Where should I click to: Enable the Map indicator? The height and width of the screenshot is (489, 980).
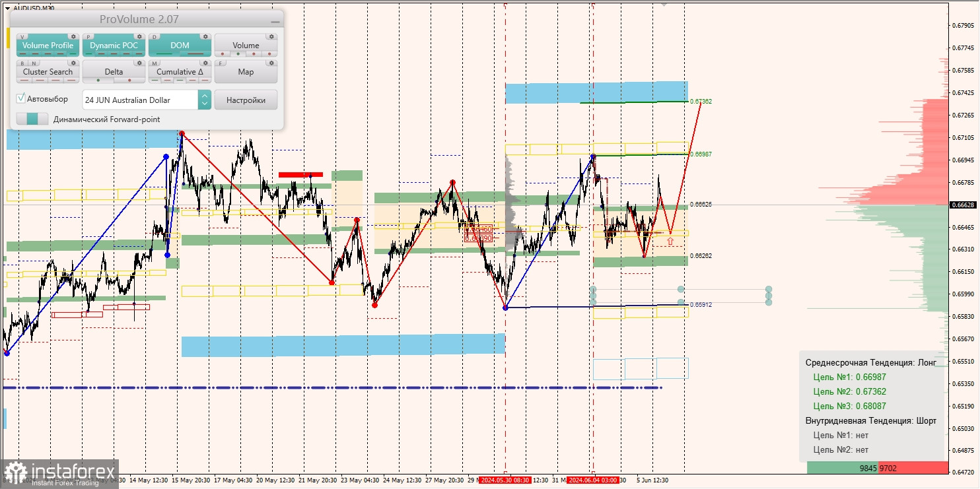[246, 71]
